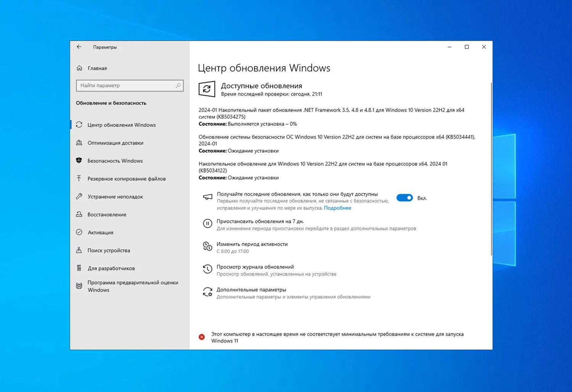Click the shield icon for Безопасность Windows
This screenshot has width=572, height=392.
[x=79, y=160]
